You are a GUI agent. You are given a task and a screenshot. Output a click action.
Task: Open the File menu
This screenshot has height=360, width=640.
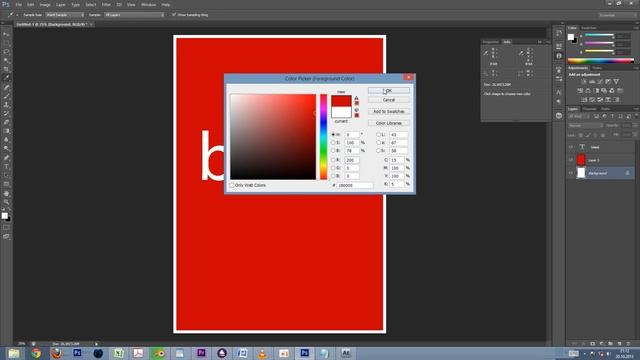point(18,4)
